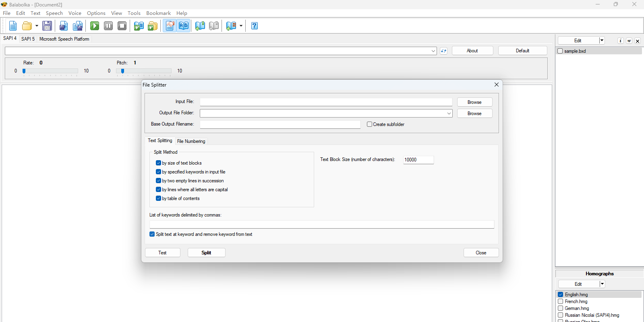
Task: Uncheck 'by size of text blocks'
Action: 158,163
